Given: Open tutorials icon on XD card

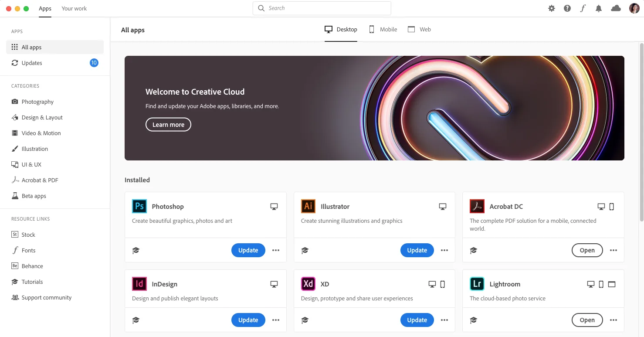Looking at the screenshot, I should point(305,320).
